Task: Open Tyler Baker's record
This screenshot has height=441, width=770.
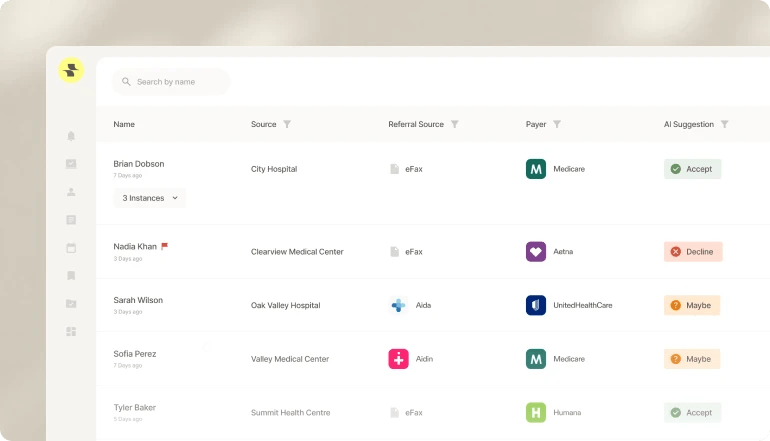Action: click(x=135, y=408)
